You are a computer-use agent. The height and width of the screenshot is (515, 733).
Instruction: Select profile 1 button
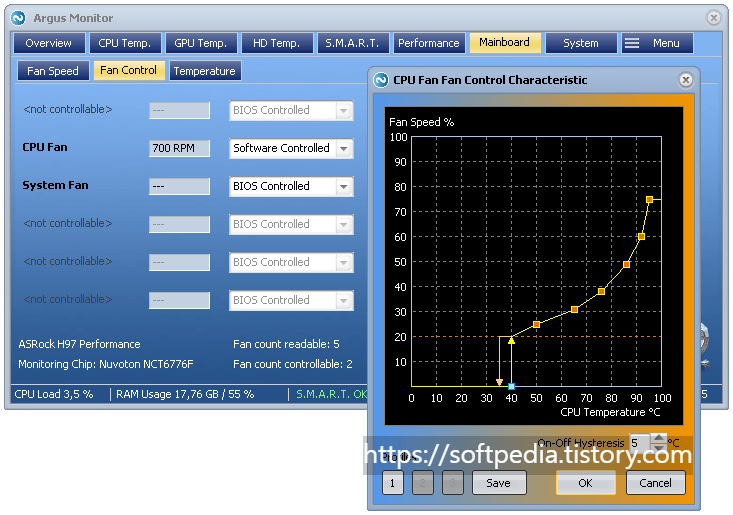click(392, 483)
